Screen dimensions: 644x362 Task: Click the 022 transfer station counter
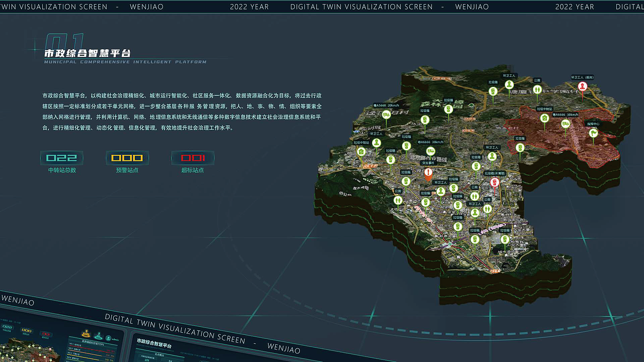(62, 158)
